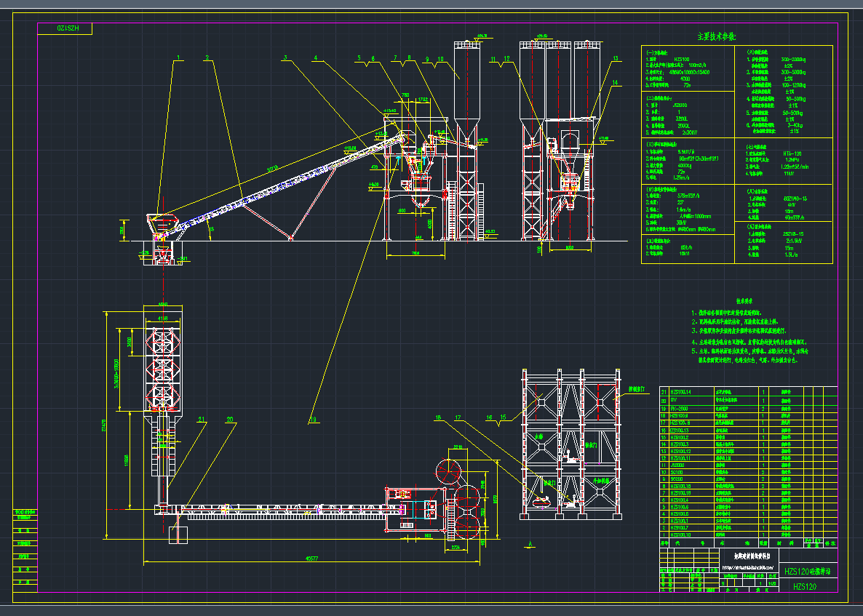Select the 主要技术参数 title above the parameter table
863x616 pixels.
point(716,36)
